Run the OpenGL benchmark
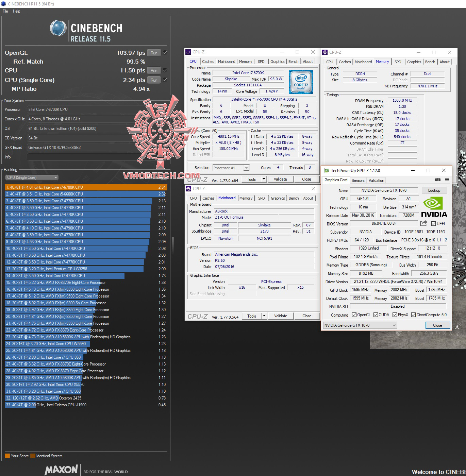This screenshot has width=466, height=476. (154, 53)
